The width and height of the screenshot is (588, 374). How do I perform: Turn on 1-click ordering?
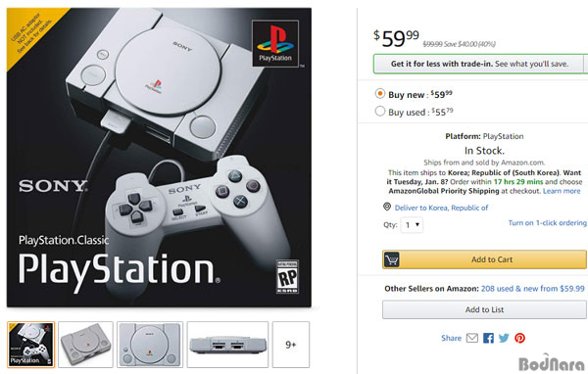[547, 222]
